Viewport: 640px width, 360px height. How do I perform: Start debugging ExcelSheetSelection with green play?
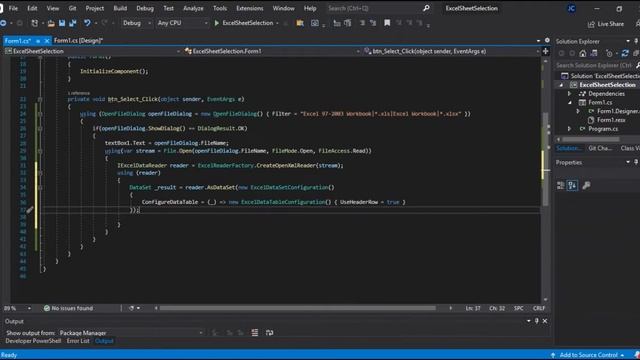(x=217, y=23)
